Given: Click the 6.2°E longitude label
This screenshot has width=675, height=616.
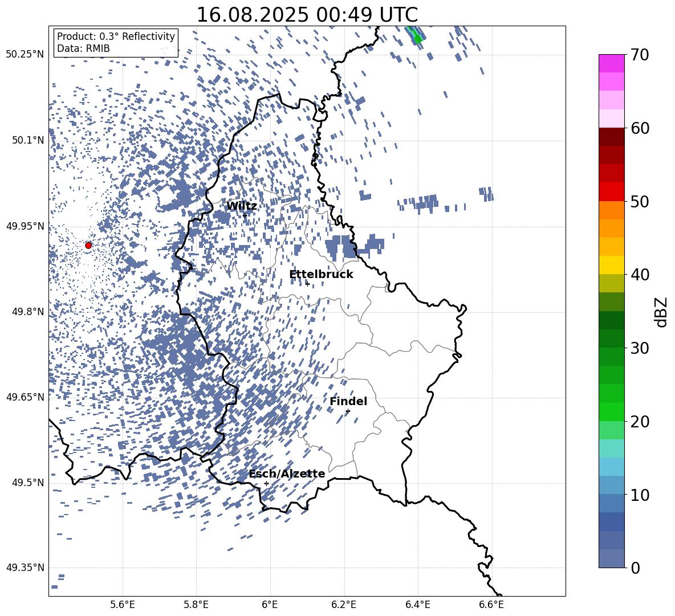Looking at the screenshot, I should (344, 605).
